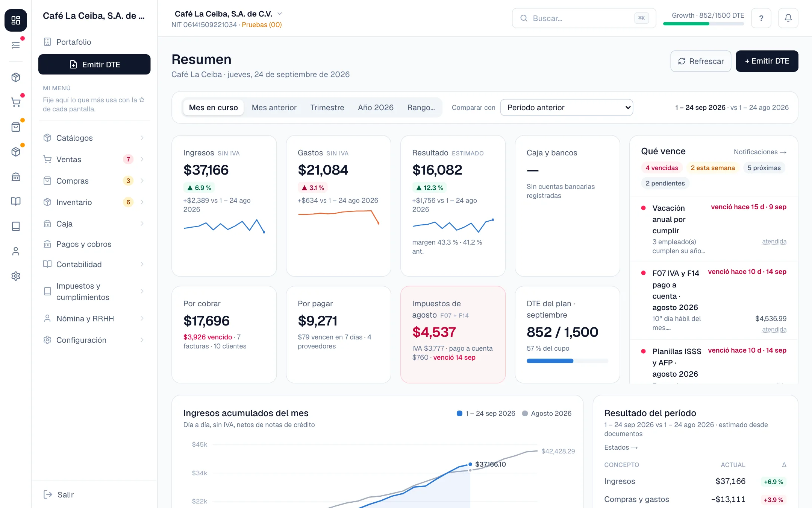Open the open-book icon in the icon rail
This screenshot has height=508, width=812.
[x=16, y=201]
